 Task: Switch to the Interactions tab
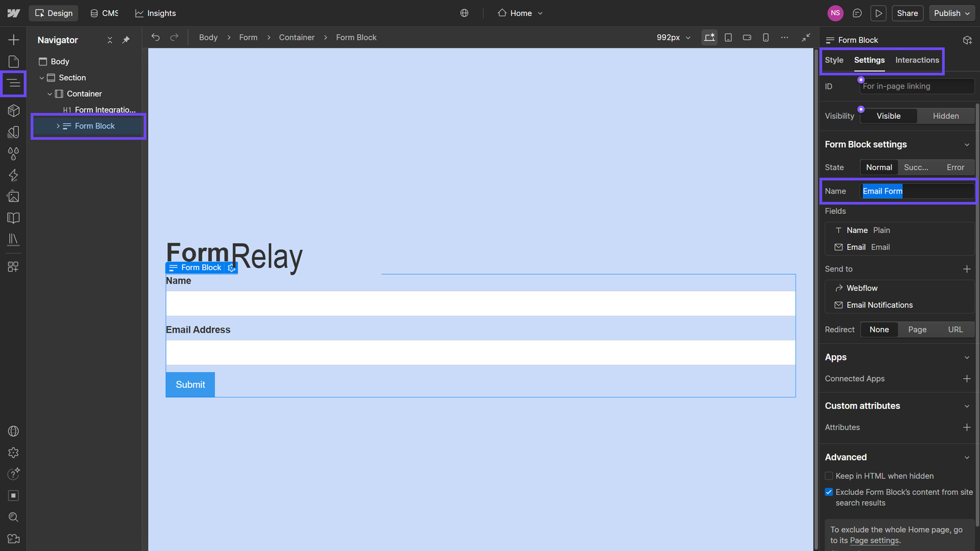tap(917, 60)
